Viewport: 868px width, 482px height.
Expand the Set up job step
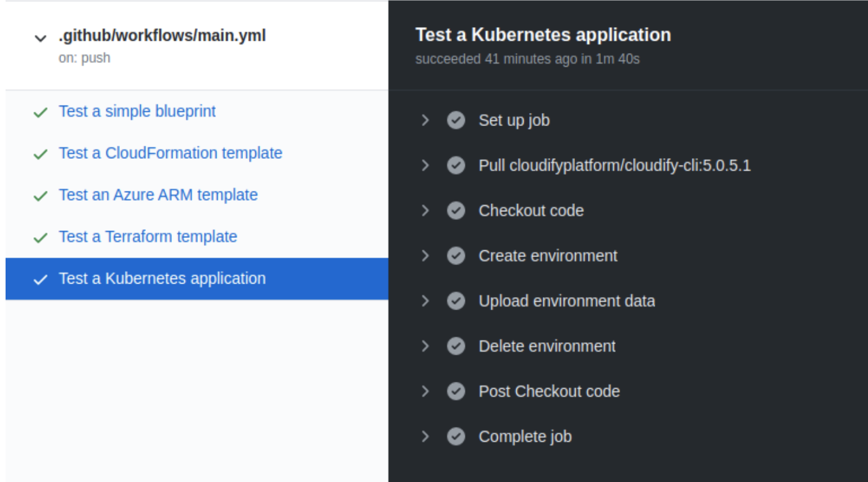point(425,120)
